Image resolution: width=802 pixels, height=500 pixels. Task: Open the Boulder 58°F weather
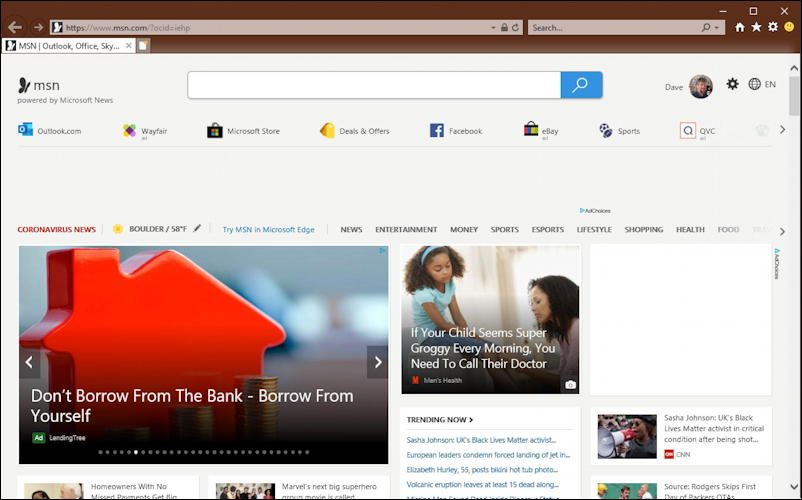(x=150, y=229)
